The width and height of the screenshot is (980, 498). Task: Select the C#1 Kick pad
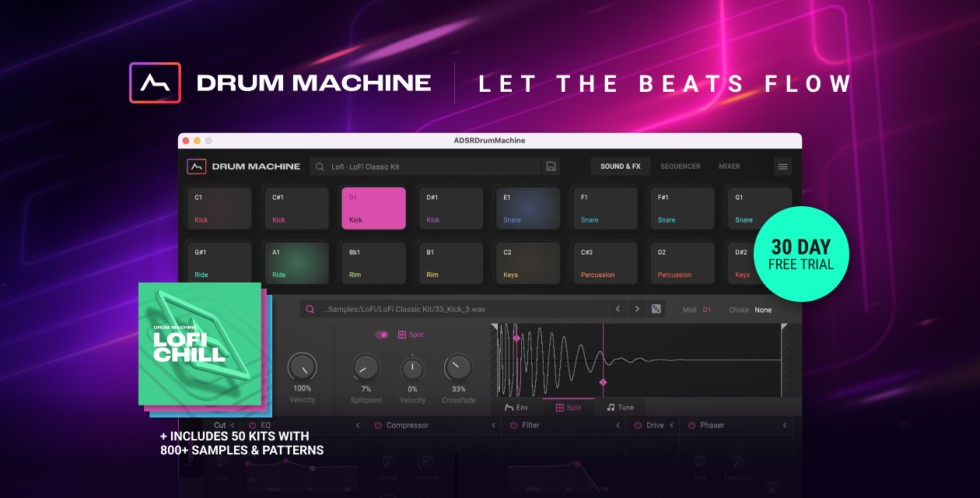(x=296, y=209)
